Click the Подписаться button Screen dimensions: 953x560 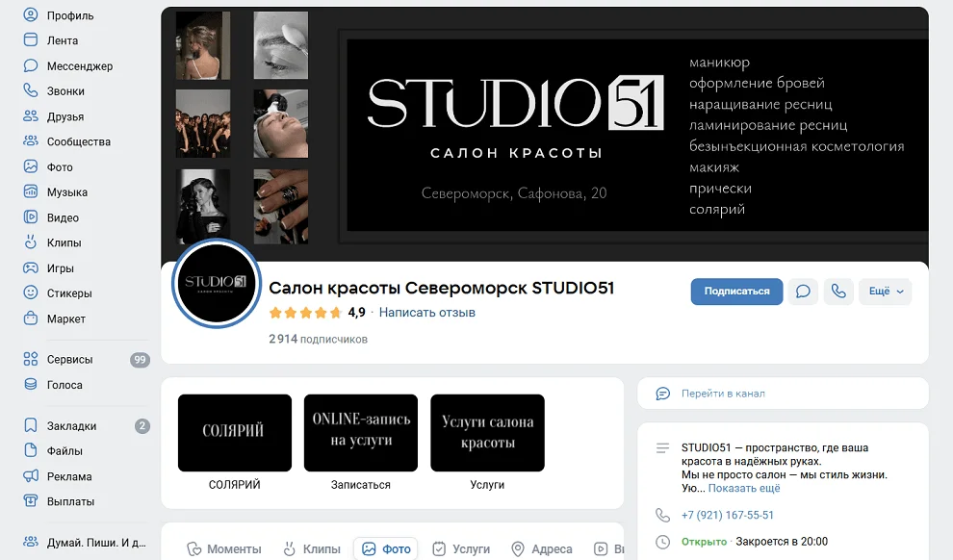click(x=736, y=292)
